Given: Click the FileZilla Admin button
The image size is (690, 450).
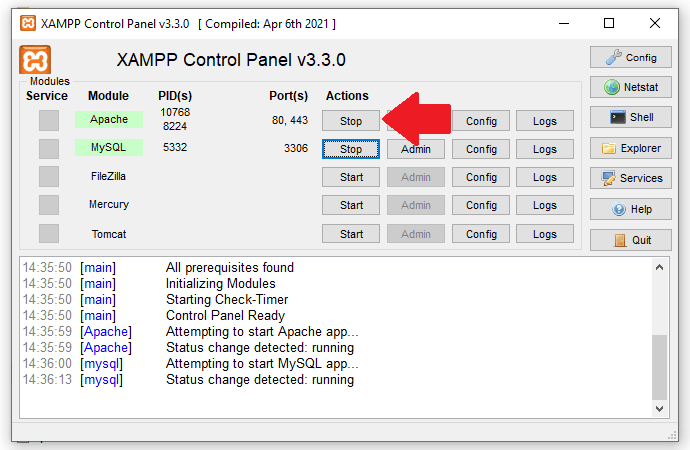Looking at the screenshot, I should pyautogui.click(x=416, y=177).
